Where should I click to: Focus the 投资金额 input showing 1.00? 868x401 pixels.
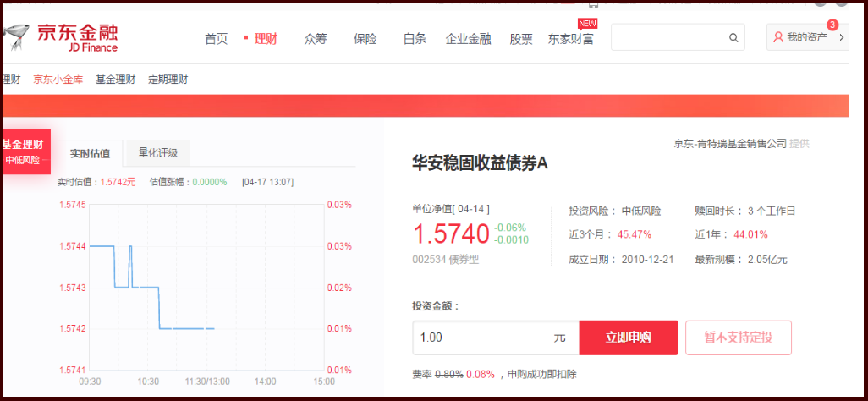[x=496, y=338]
